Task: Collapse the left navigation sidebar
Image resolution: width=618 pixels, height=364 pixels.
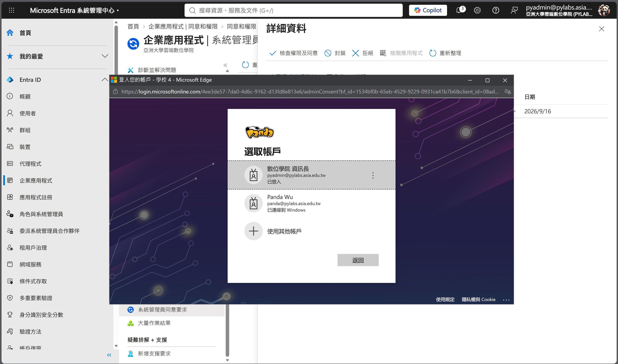Action: [109, 355]
